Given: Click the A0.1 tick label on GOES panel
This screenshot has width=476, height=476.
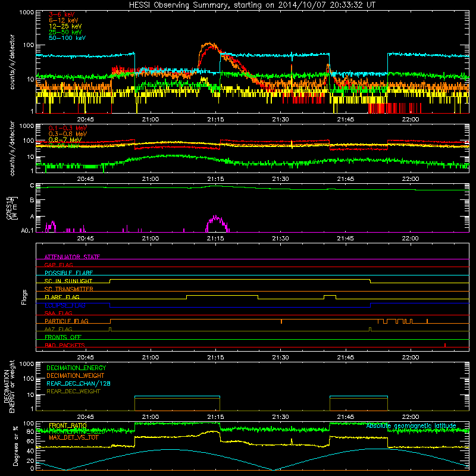Looking at the screenshot, I should 27,230.
